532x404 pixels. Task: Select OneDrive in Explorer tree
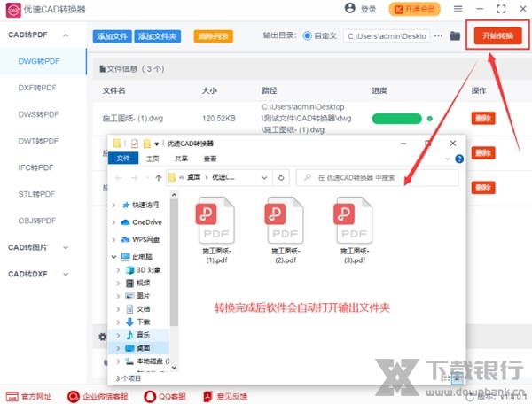click(x=142, y=222)
